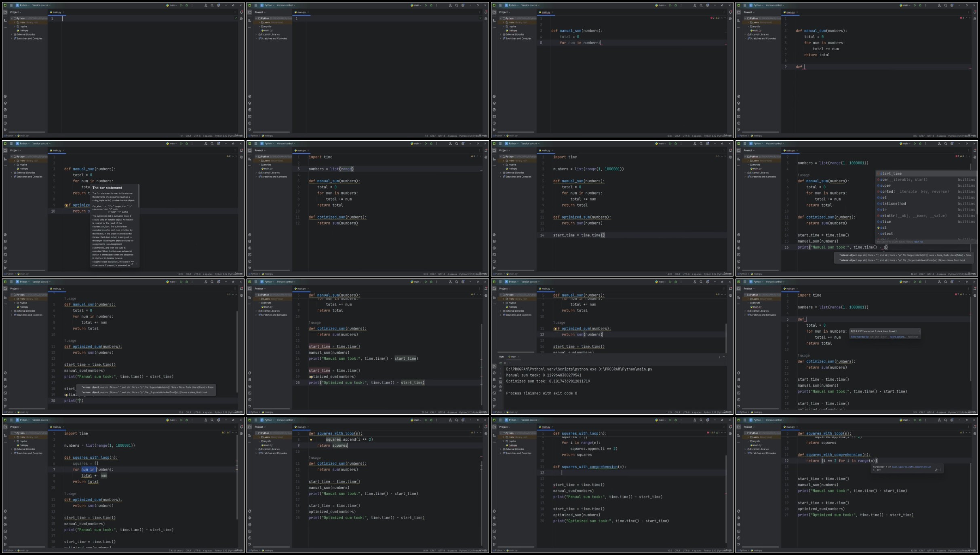
Task: Choose start_time in the autocomplete popup
Action: 925,173
